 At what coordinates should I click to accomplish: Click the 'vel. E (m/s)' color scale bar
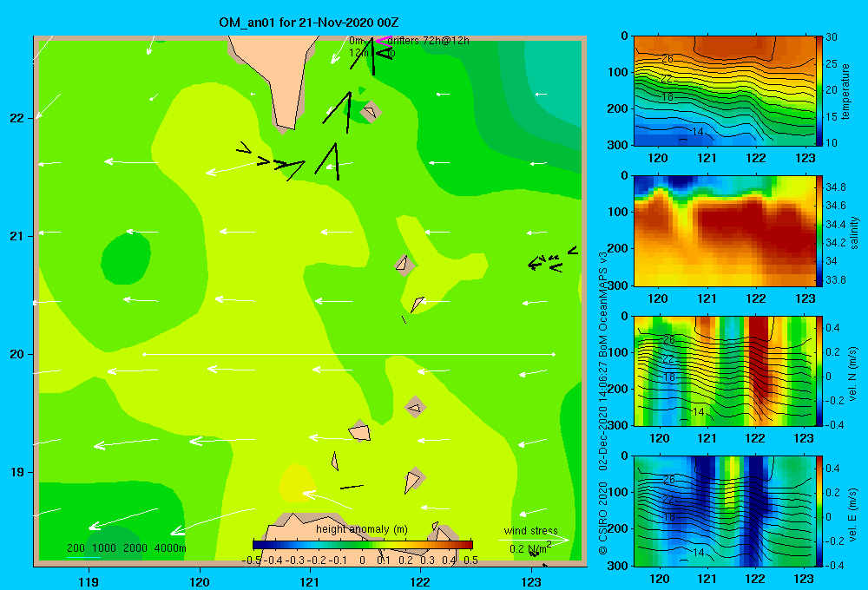click(x=819, y=511)
